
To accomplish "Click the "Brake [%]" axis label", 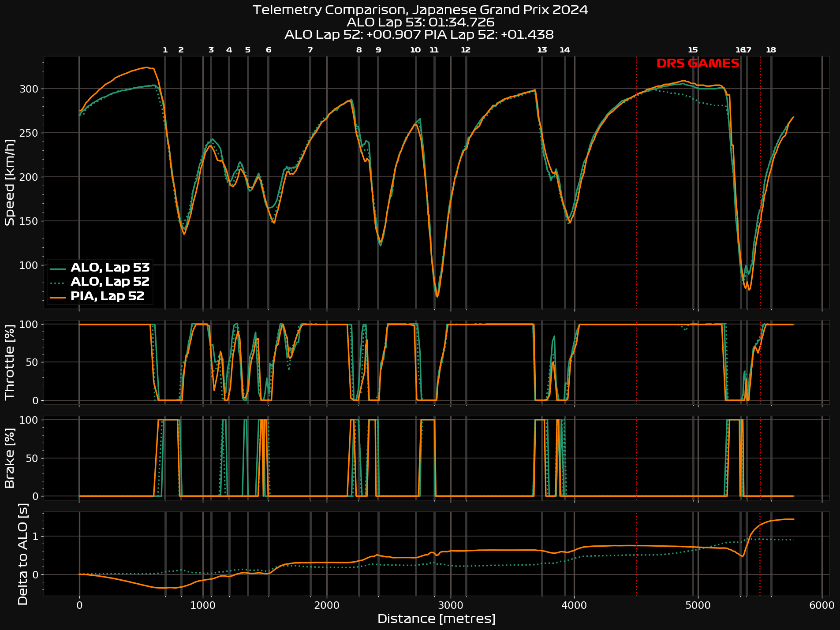I will 10,458.
